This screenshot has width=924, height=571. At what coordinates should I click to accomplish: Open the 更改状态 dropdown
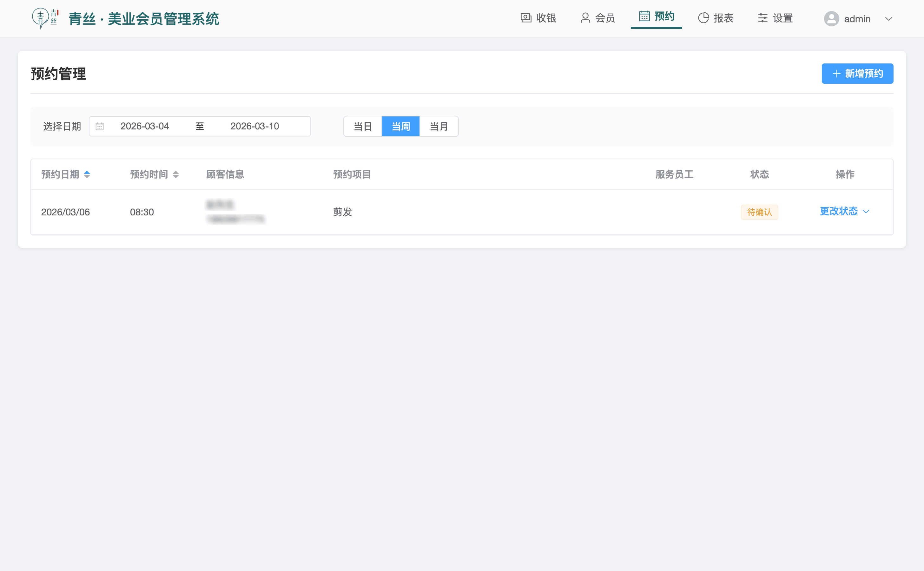tap(845, 211)
